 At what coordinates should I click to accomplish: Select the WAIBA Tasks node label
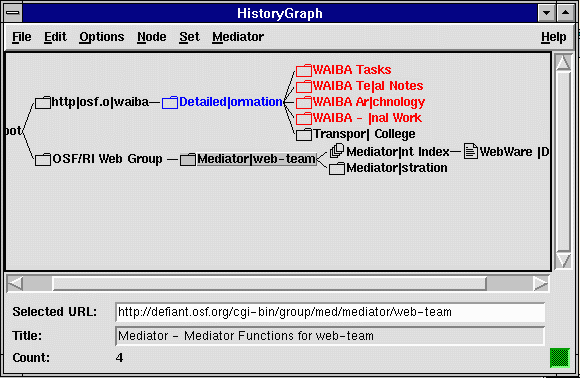point(352,70)
